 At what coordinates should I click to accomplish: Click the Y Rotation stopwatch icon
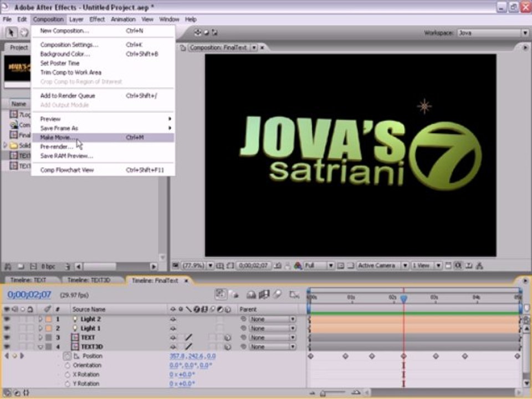pyautogui.click(x=67, y=383)
